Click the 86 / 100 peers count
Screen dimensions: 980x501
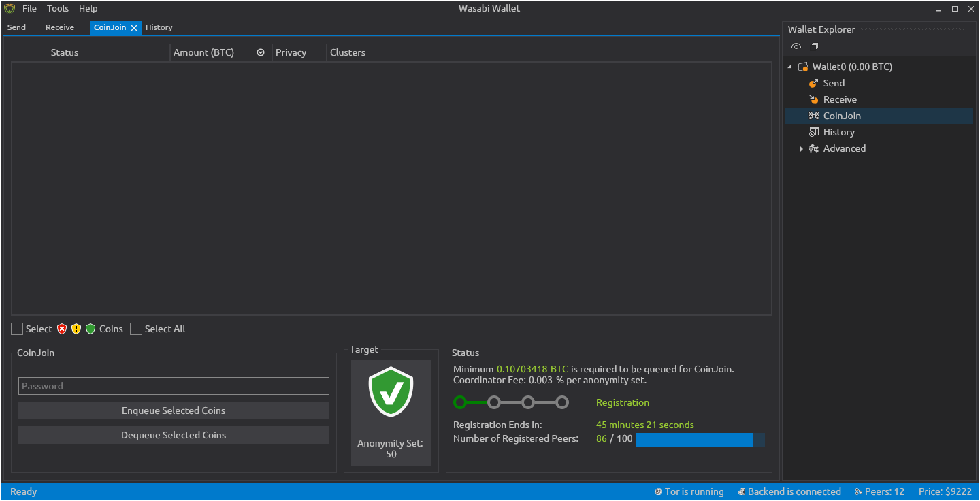[x=615, y=438]
